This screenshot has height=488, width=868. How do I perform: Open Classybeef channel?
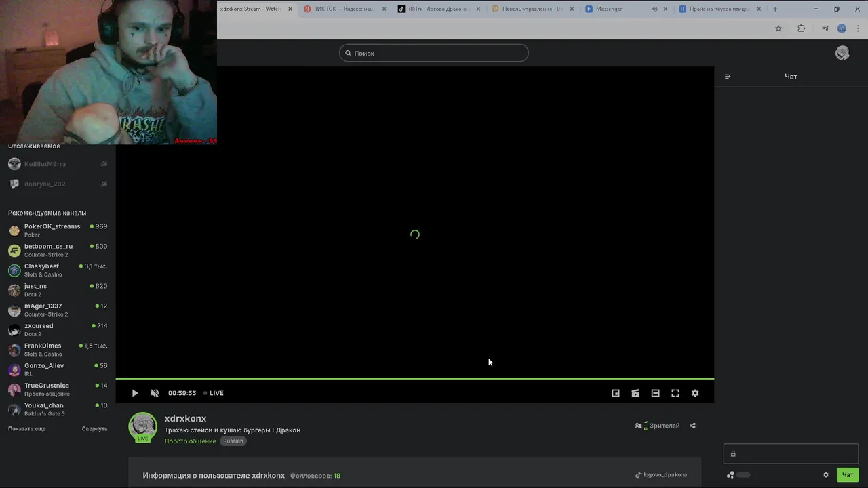(x=58, y=270)
